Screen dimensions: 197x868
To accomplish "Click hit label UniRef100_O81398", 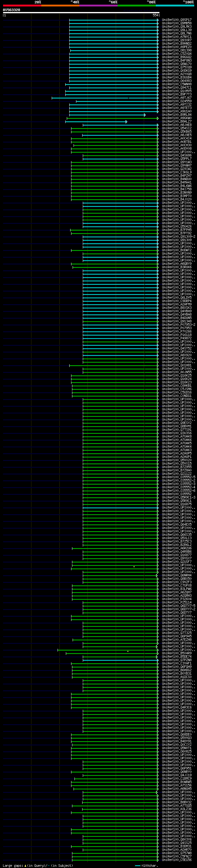I will (x=177, y=50).
